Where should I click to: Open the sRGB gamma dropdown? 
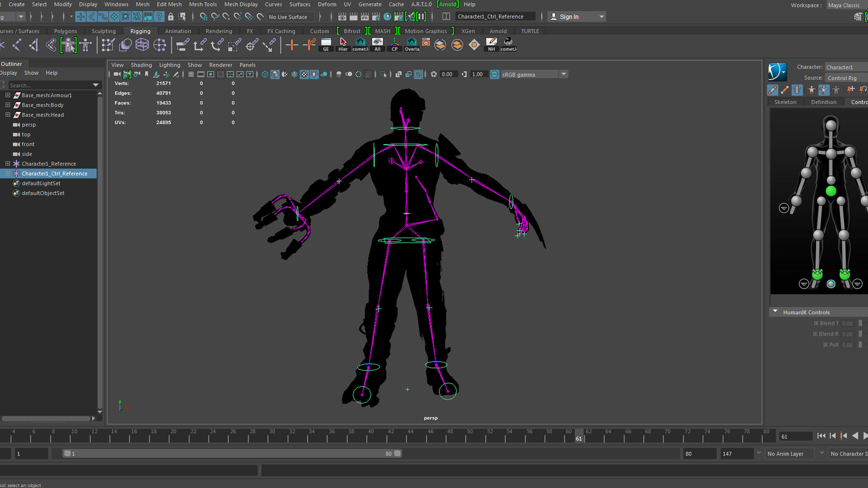click(564, 74)
